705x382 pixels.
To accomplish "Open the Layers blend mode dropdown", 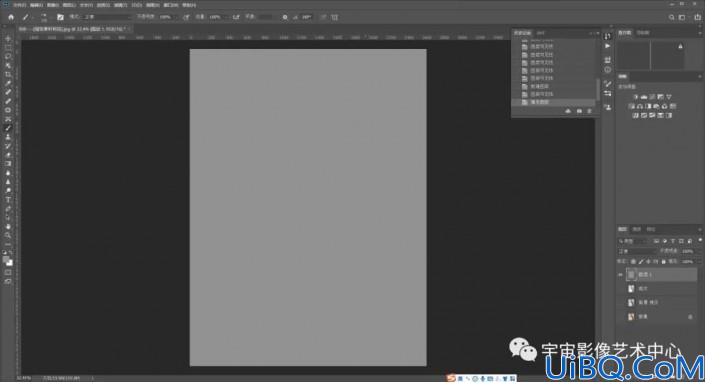I will tap(637, 251).
